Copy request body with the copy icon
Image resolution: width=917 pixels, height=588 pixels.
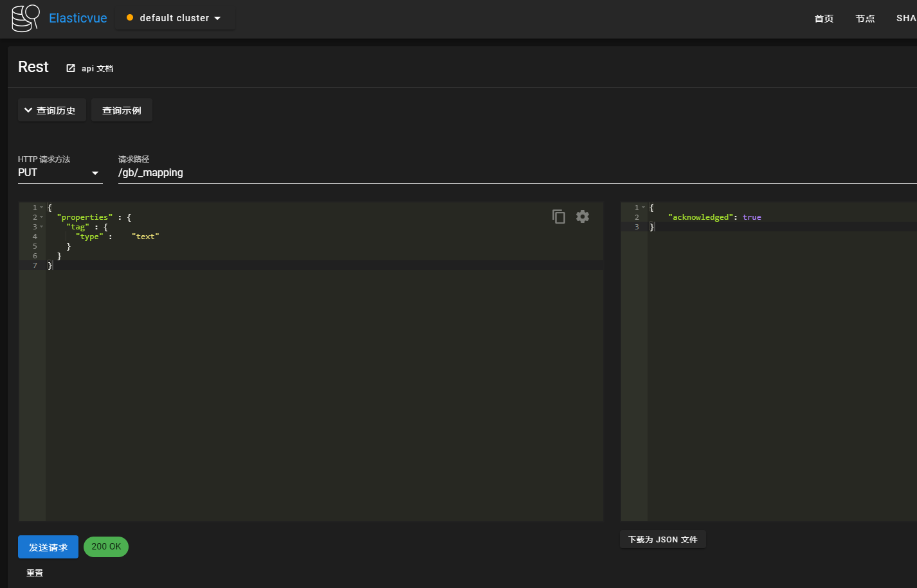point(559,217)
